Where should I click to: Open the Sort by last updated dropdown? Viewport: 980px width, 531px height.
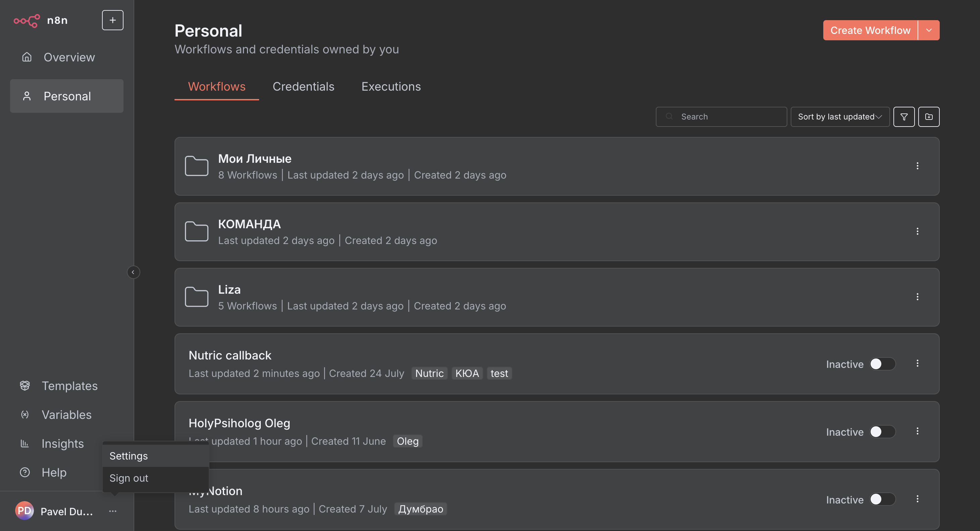[840, 117]
